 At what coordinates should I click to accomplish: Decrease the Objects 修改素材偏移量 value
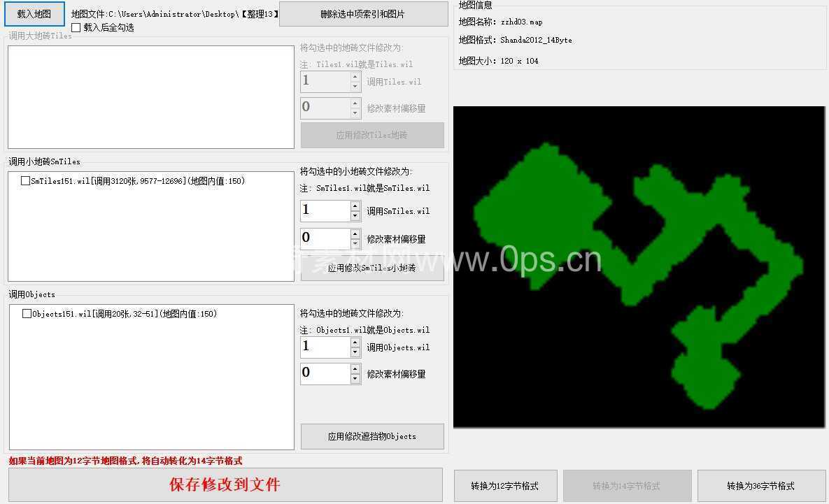[x=355, y=379]
